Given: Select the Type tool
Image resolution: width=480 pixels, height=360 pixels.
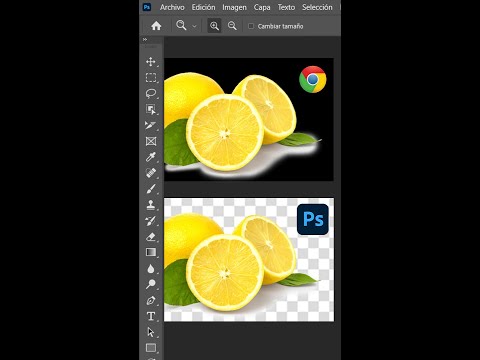Looking at the screenshot, I should [x=151, y=316].
